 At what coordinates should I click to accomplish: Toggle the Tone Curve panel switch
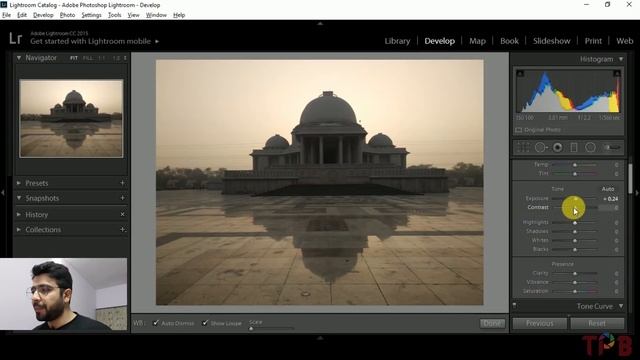pyautogui.click(x=514, y=305)
